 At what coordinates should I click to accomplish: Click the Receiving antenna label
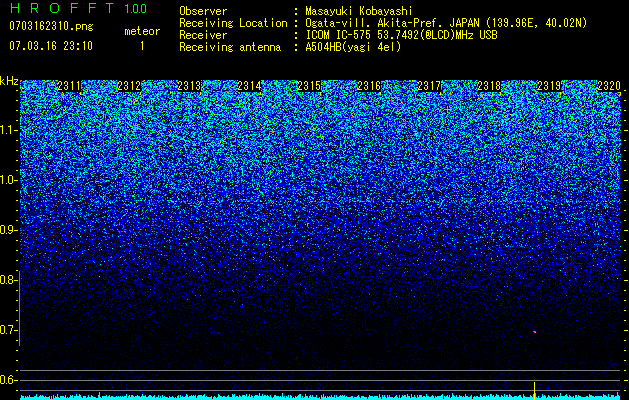(230, 47)
